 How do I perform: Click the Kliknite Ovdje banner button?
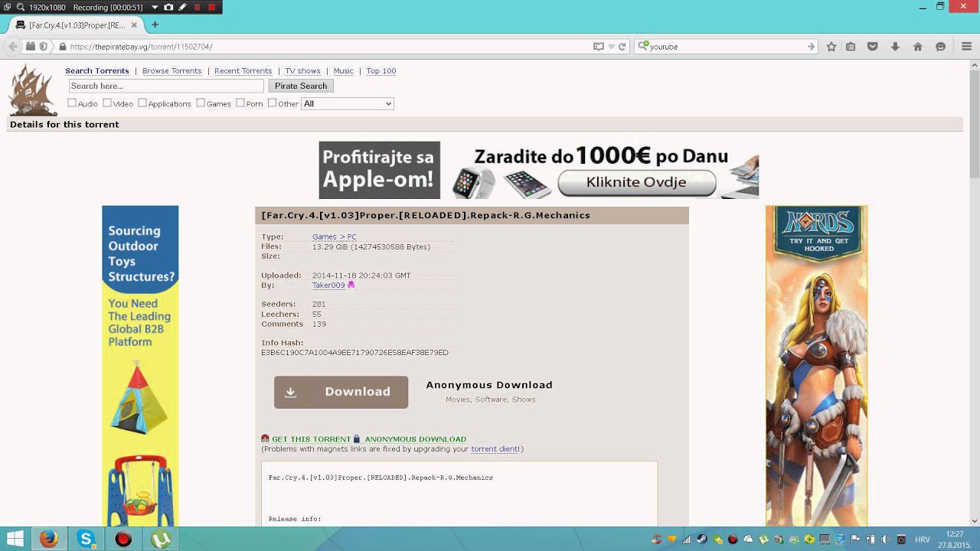pos(636,182)
